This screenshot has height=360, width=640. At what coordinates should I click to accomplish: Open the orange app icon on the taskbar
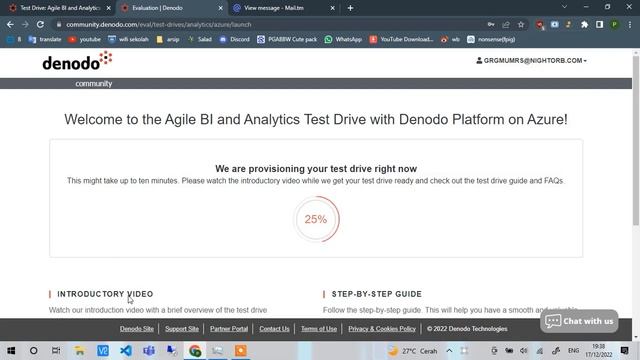pyautogui.click(x=241, y=351)
